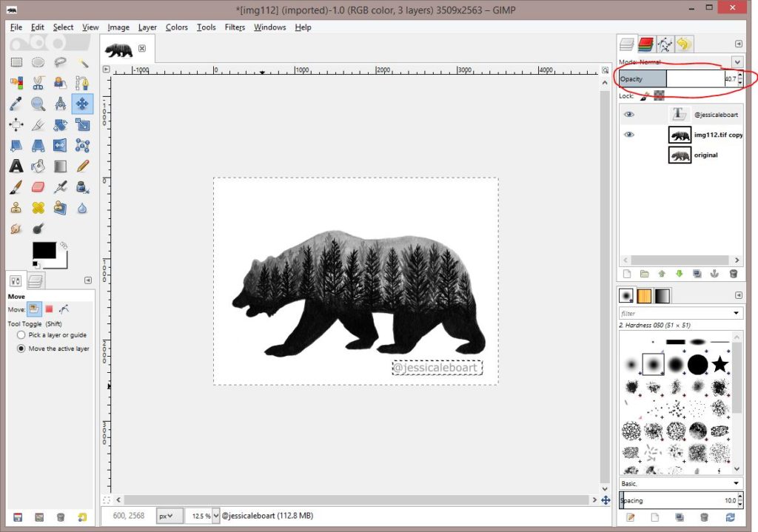The image size is (758, 532).
Task: Duplicate the active layer
Action: click(697, 274)
